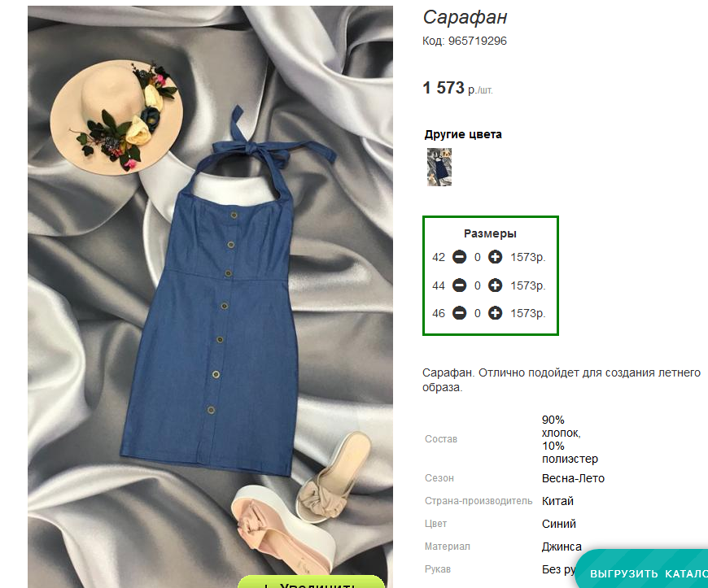Click the green Увеличить zoom button

click(312, 582)
